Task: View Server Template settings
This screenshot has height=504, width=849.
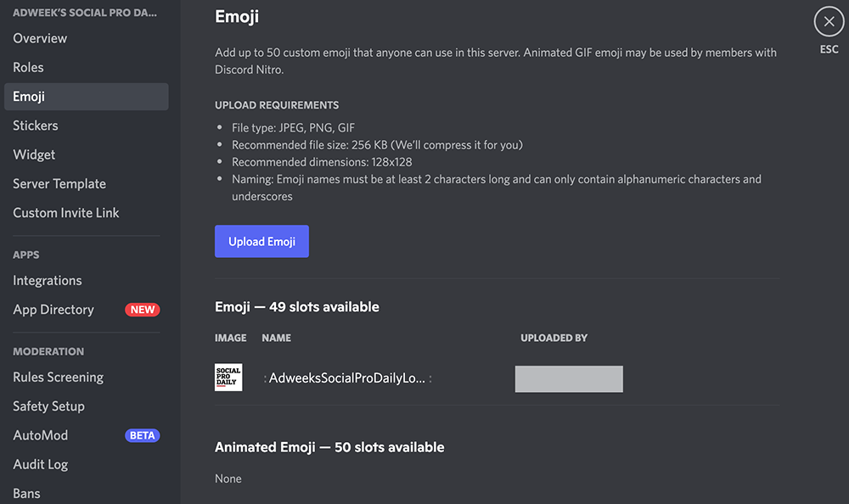Action: [59, 183]
